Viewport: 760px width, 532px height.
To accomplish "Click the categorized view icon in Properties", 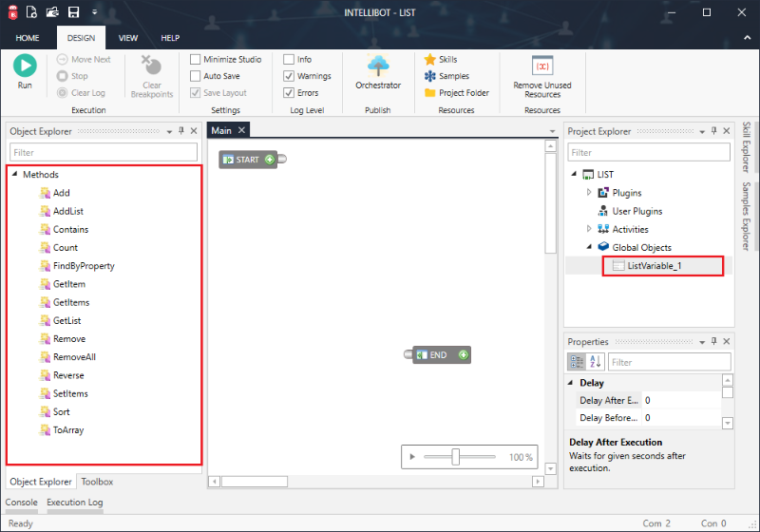I will [x=577, y=361].
